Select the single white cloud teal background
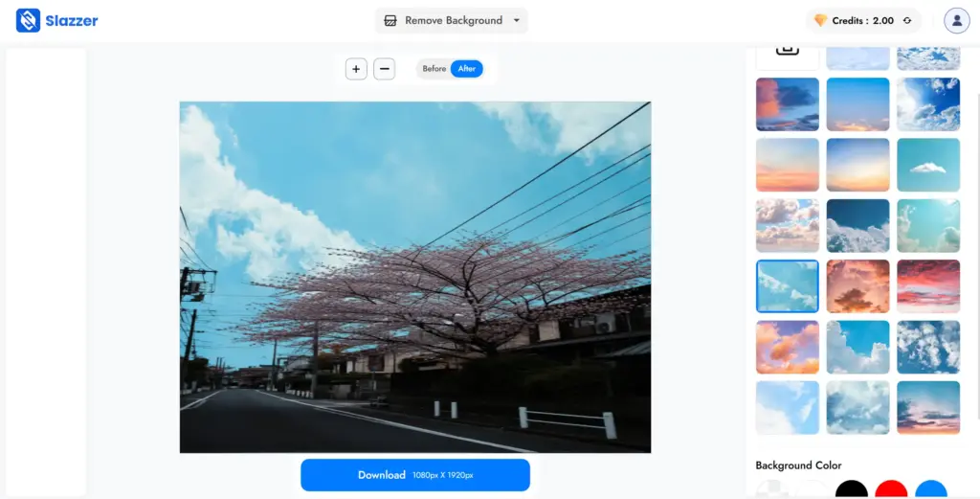 point(927,165)
